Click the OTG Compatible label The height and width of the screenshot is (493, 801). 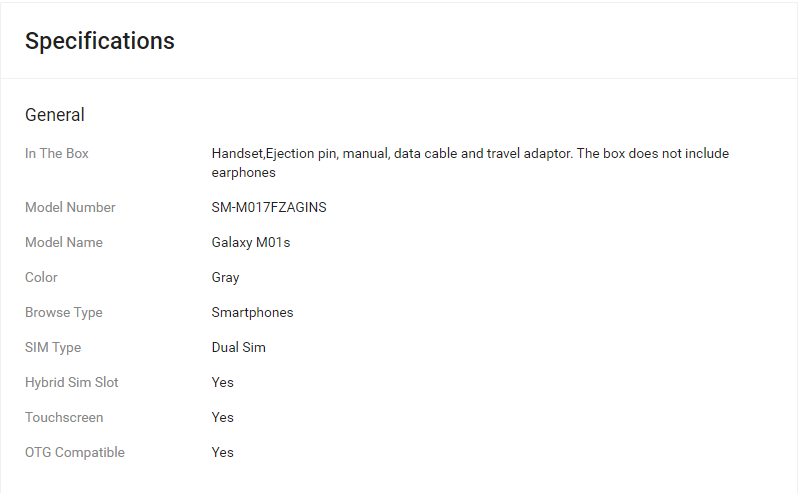75,452
